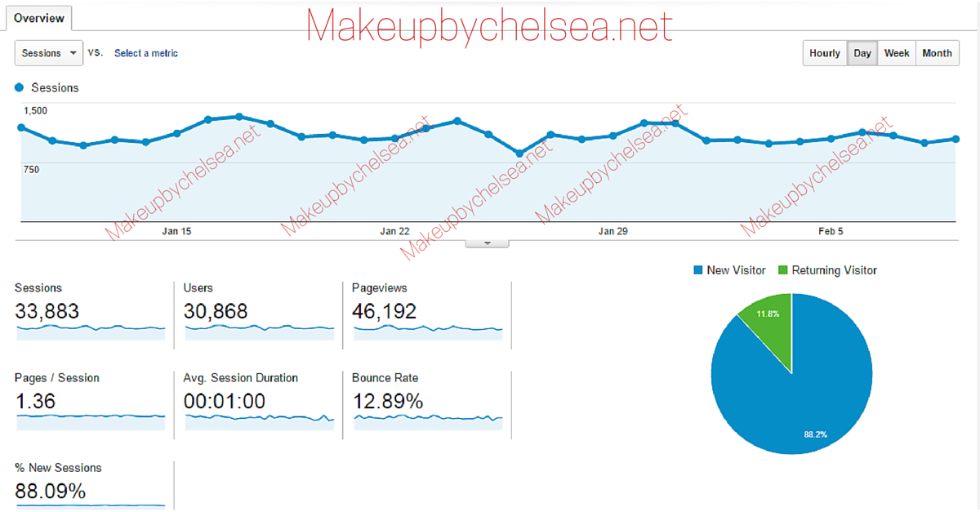Click the Users sparkline under 30,868
Screen dimensions: 980x512
[x=260, y=332]
